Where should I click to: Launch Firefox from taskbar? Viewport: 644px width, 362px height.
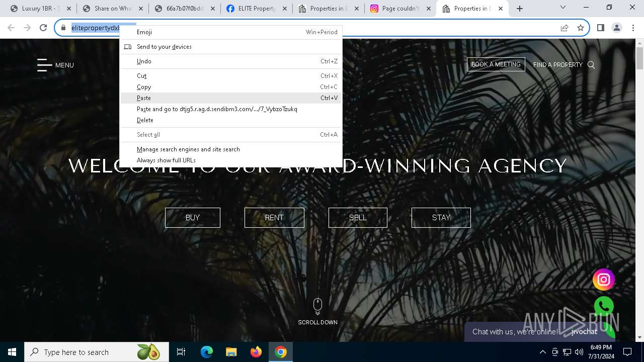tap(256, 352)
